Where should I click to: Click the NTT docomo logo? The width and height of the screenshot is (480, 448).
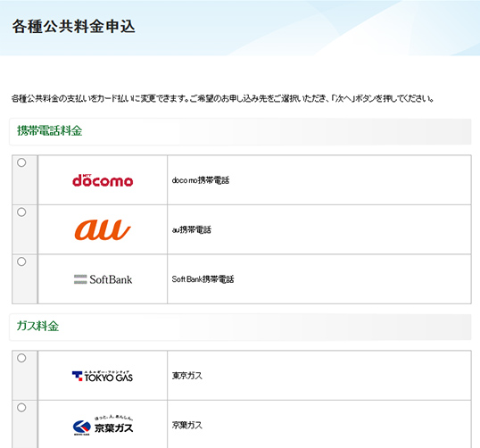(x=103, y=180)
